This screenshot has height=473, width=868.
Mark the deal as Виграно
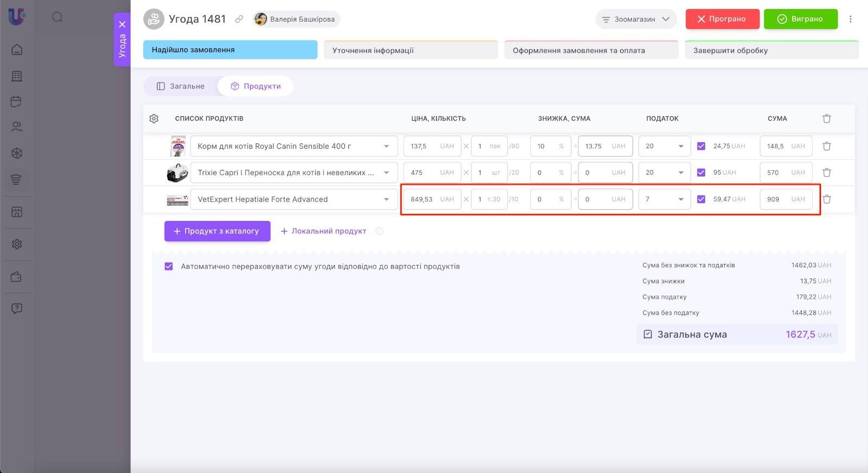coord(800,19)
